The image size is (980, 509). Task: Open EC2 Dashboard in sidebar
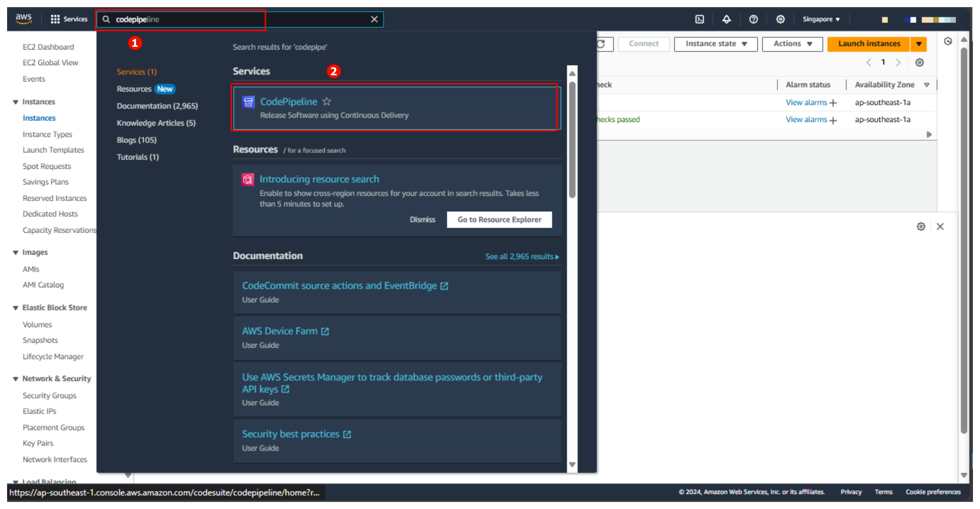coord(48,47)
